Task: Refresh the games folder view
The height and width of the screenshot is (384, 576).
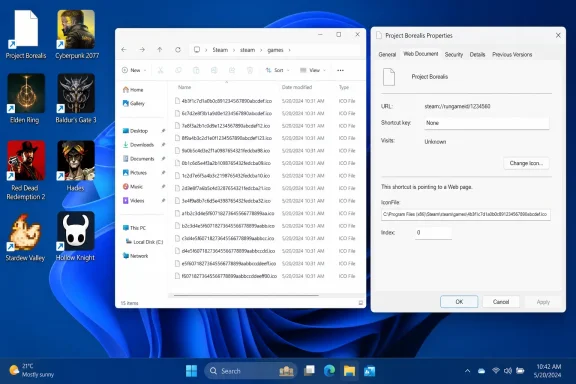Action: (178, 50)
